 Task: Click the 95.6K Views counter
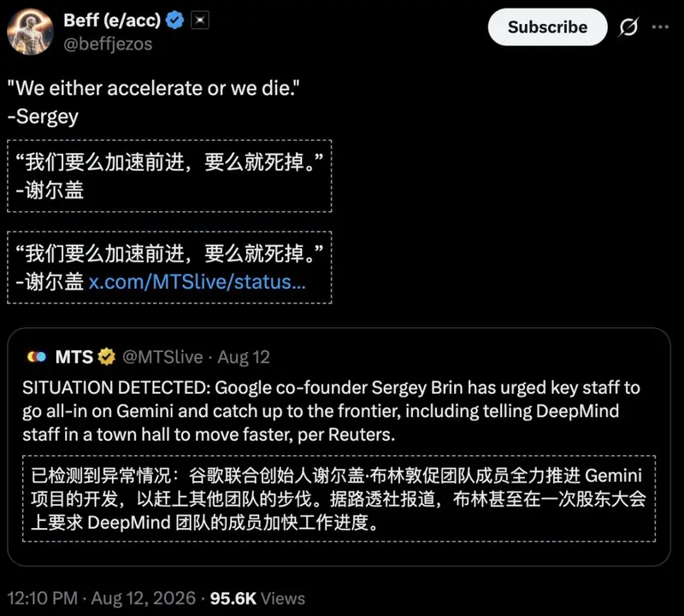tap(257, 598)
